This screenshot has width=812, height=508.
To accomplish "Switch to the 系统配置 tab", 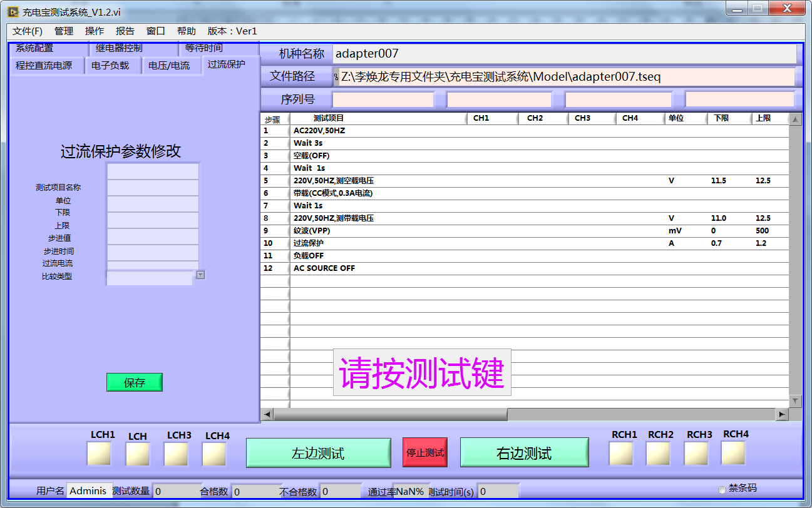I will tap(48, 49).
